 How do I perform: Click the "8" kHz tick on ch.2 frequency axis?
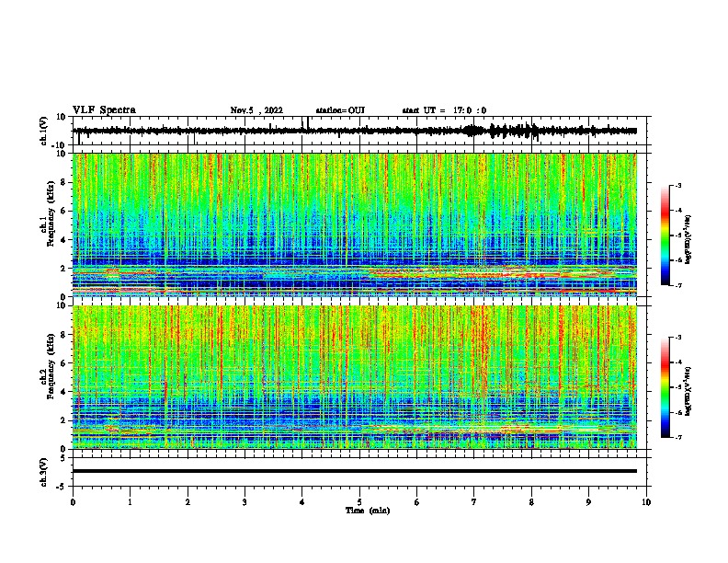click(63, 335)
